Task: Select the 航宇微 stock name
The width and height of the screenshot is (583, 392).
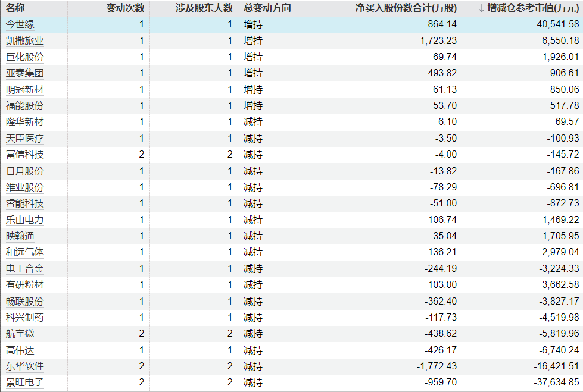Action: [20, 334]
